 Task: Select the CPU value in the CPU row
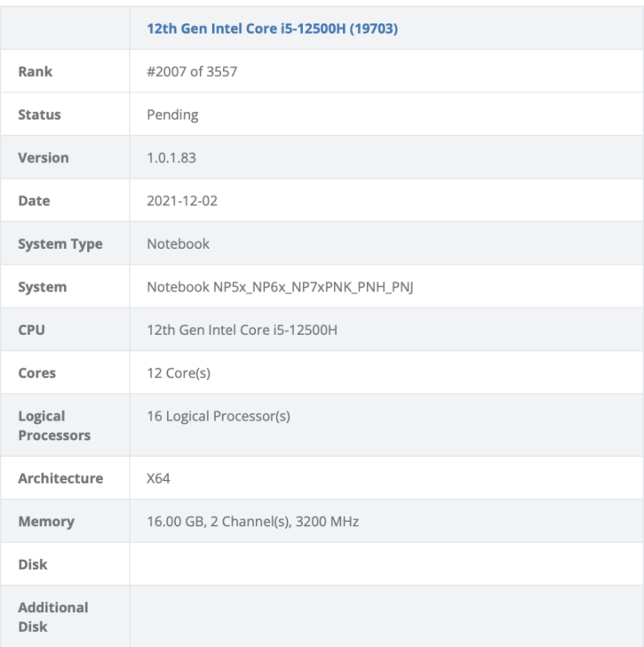point(242,330)
